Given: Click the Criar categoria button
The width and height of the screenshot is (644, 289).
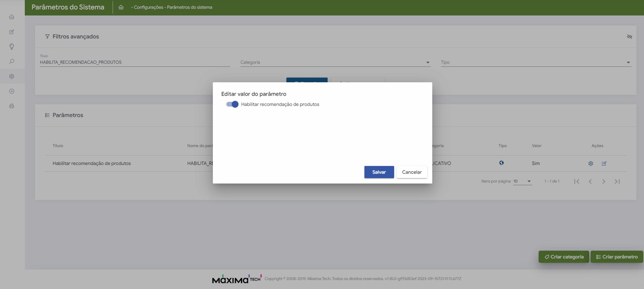Looking at the screenshot, I should pos(564,257).
